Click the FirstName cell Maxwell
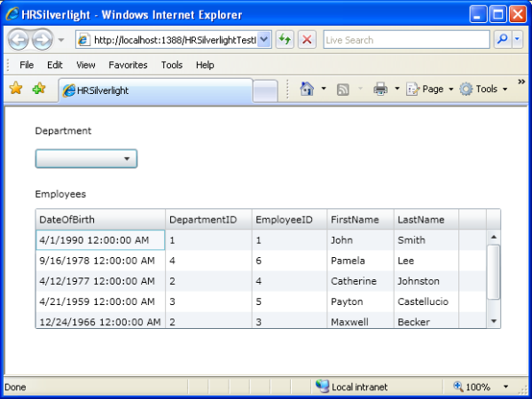The image size is (532, 399). pos(360,320)
